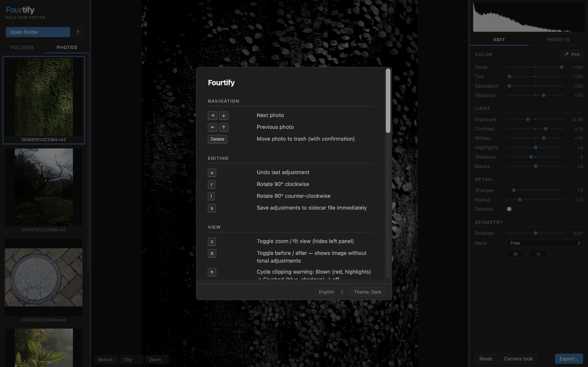Switch to the Folders tab
The image size is (588, 367).
pos(22,47)
